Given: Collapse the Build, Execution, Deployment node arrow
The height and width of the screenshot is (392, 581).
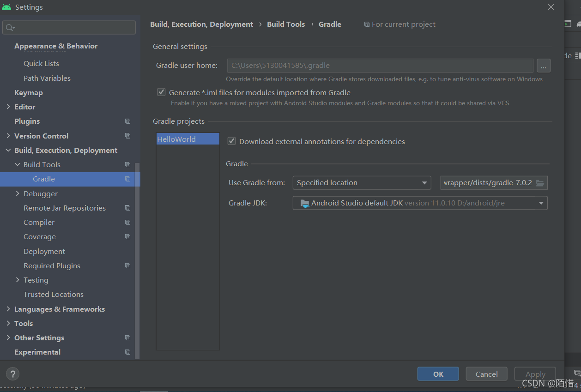Looking at the screenshot, I should coord(8,150).
